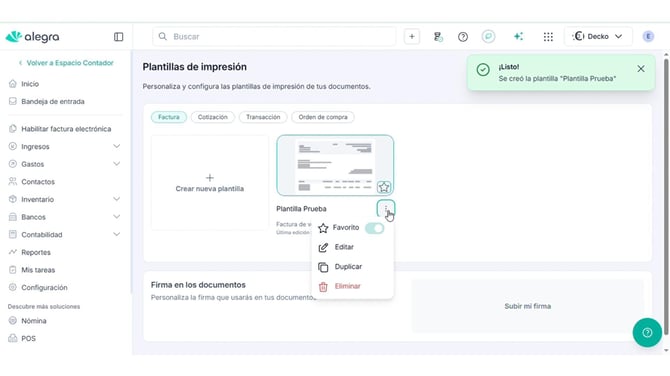This screenshot has height=376, width=670.
Task: Click the star icon on template thumbnail
Action: tap(384, 187)
